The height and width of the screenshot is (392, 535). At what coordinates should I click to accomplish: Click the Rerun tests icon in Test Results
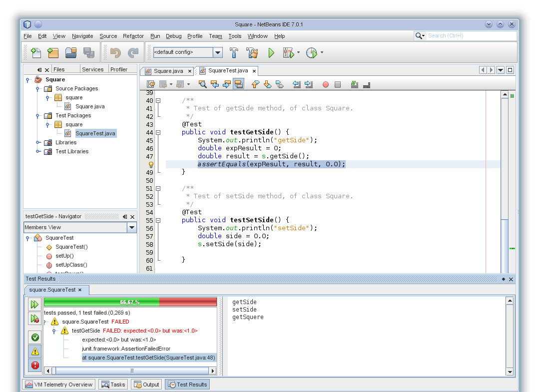(x=35, y=304)
